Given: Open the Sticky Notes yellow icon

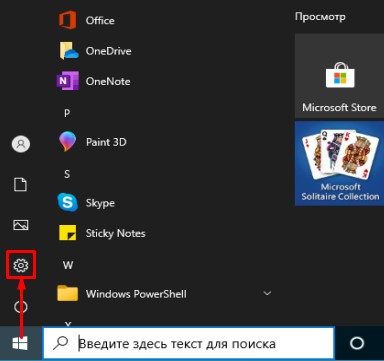Looking at the screenshot, I should tap(68, 233).
